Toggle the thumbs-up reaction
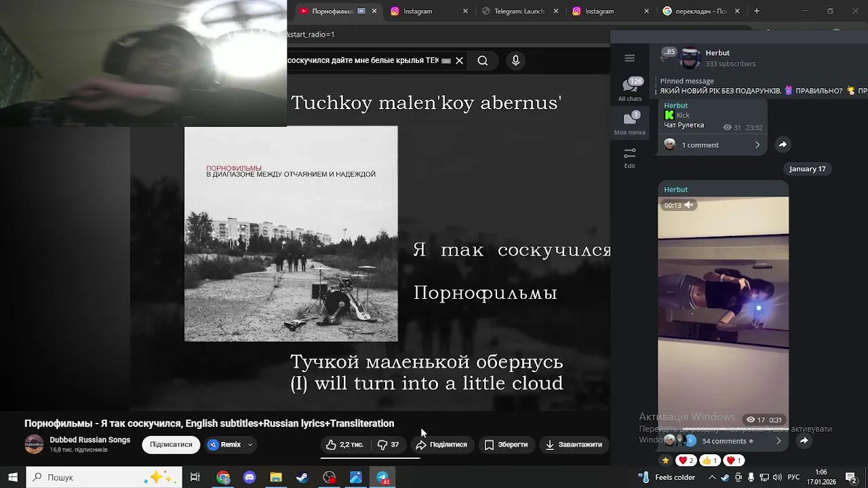Screen dimensions: 868x488 710,460
